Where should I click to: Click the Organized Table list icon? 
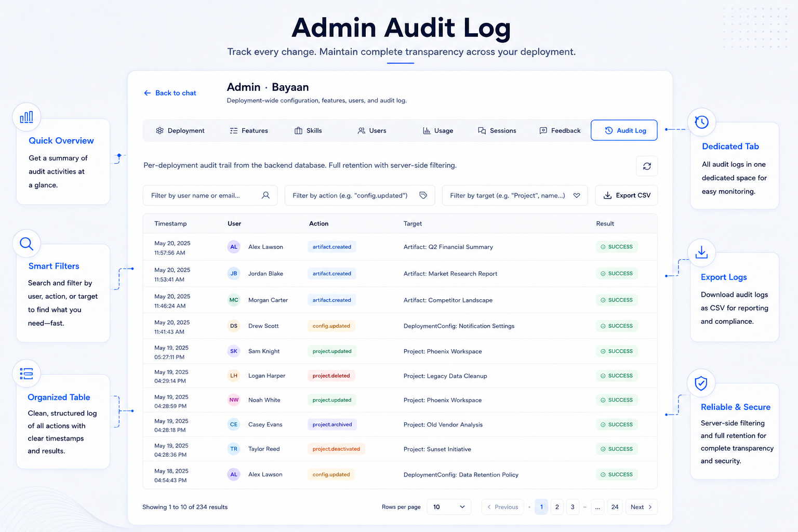click(26, 373)
